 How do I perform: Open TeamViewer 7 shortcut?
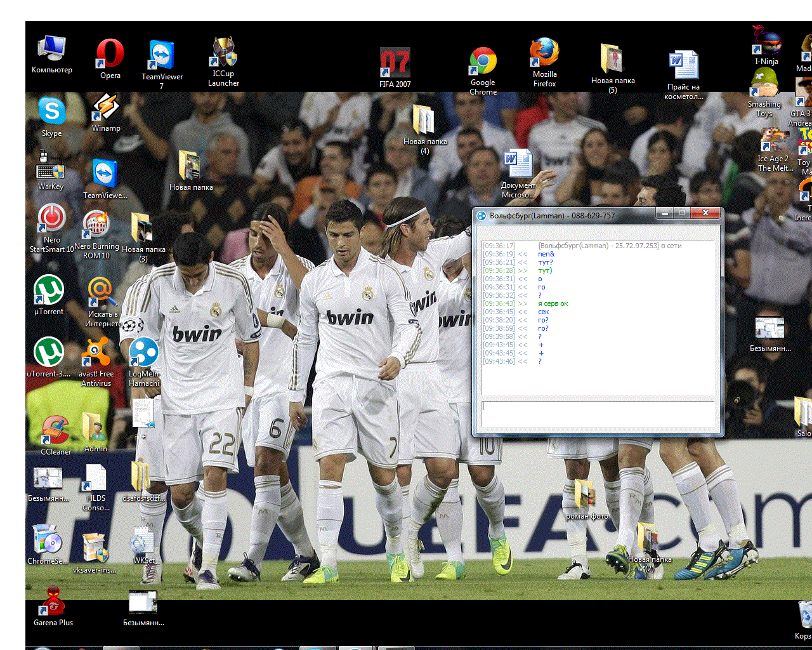point(162,64)
